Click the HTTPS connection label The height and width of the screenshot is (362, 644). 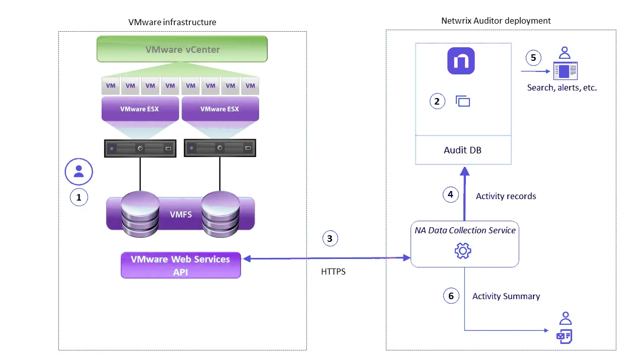[x=333, y=271]
